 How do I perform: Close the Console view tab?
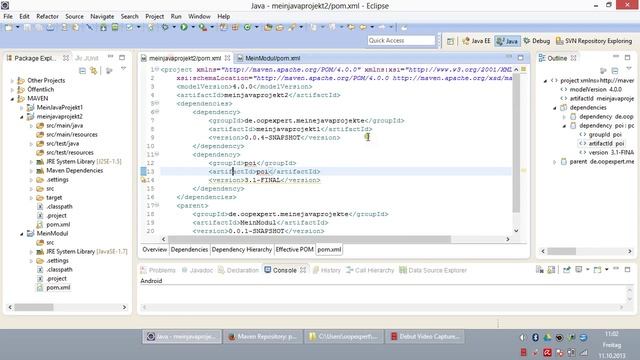point(303,270)
